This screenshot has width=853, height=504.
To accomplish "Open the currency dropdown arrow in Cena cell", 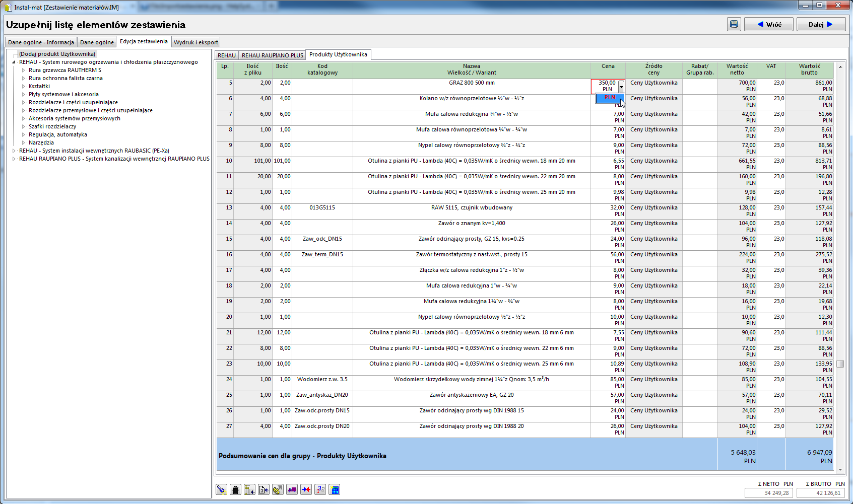I will [x=621, y=87].
